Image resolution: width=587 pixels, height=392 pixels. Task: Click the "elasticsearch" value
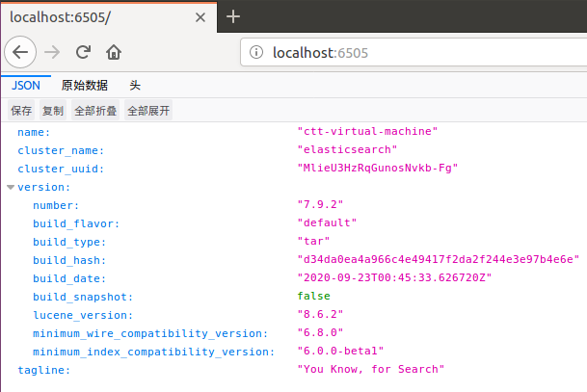point(347,149)
